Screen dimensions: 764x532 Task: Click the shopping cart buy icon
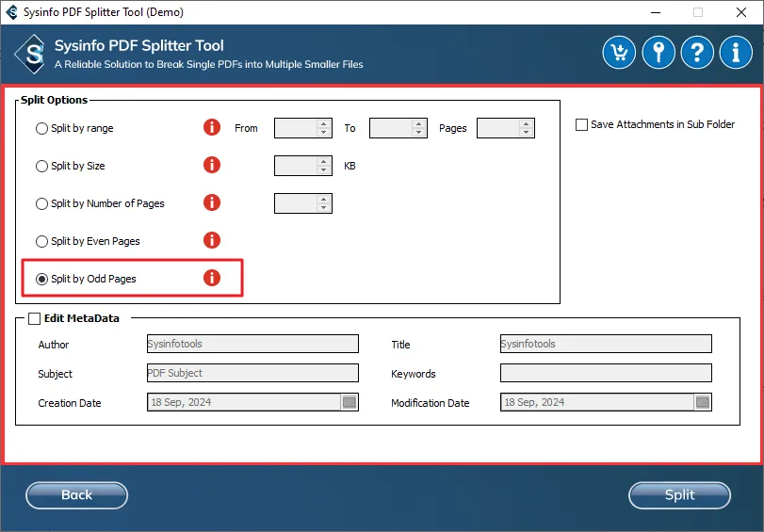click(620, 52)
